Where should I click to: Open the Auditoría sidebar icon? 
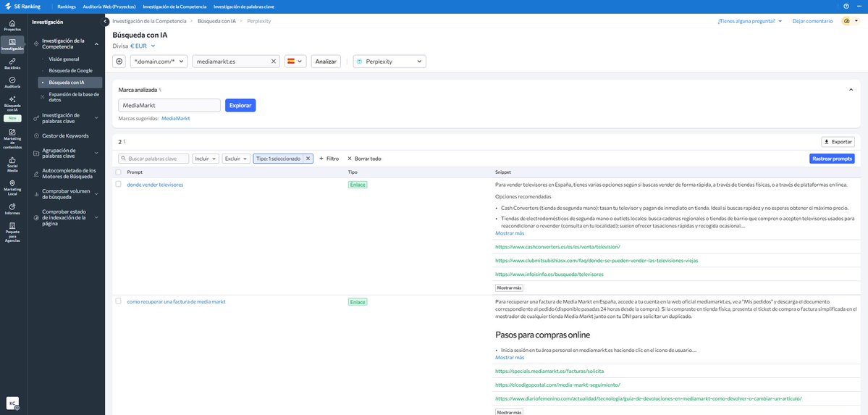point(12,83)
